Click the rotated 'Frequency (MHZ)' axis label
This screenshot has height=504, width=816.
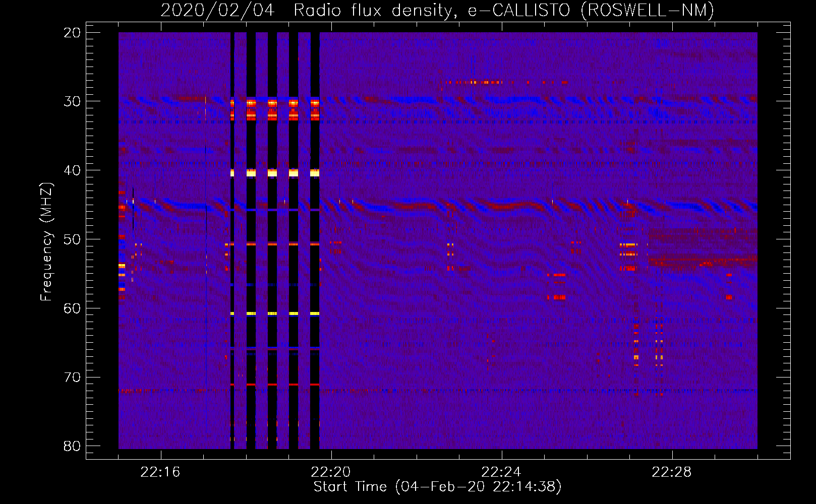click(x=46, y=242)
